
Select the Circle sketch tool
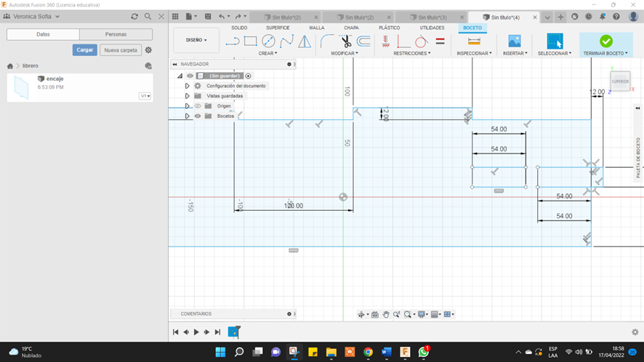pyautogui.click(x=268, y=41)
